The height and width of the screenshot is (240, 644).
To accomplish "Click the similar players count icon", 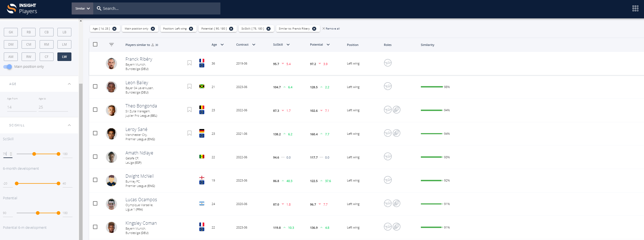I will pyautogui.click(x=153, y=45).
